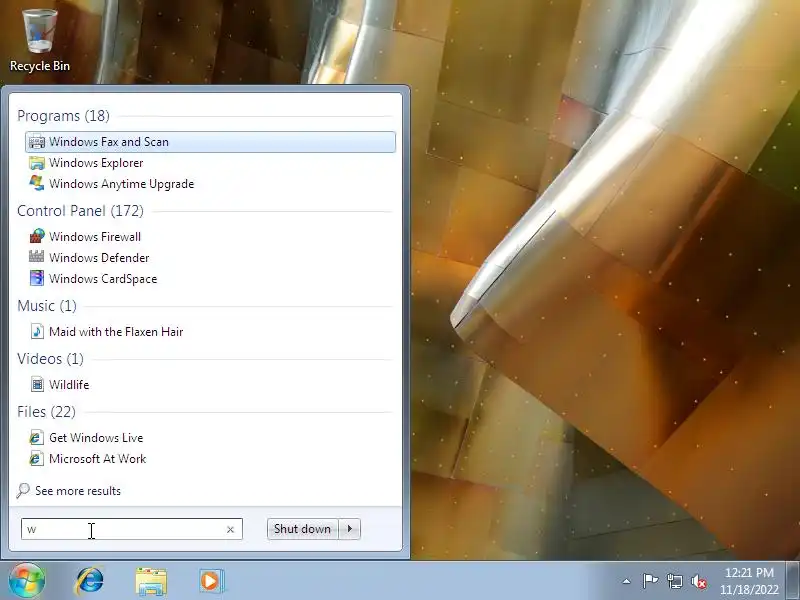The width and height of the screenshot is (800, 600).
Task: Show hidden tray icons arrow
Action: 627,581
